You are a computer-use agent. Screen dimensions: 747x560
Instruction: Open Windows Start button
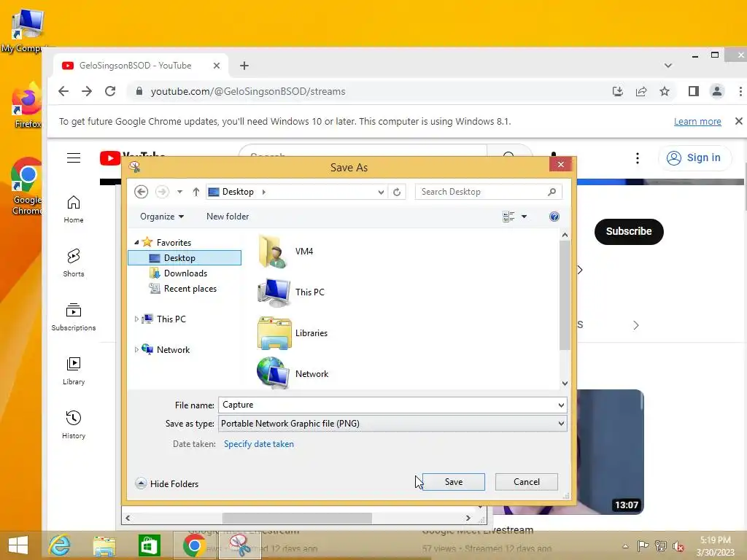tap(18, 545)
